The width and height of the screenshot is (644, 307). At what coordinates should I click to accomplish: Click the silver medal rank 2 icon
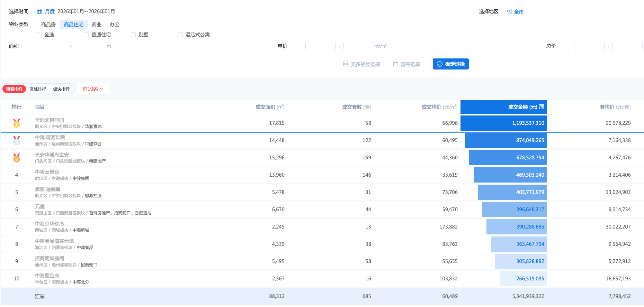[x=17, y=140]
